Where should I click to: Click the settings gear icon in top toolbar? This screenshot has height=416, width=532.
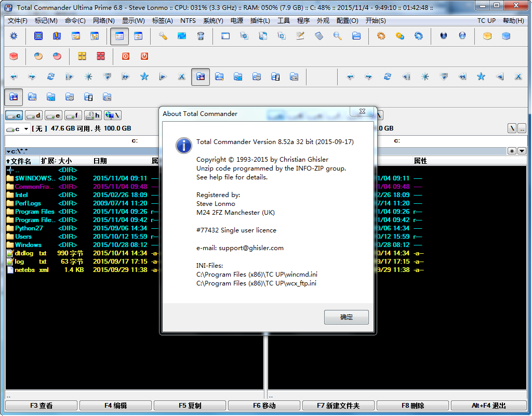(x=14, y=36)
